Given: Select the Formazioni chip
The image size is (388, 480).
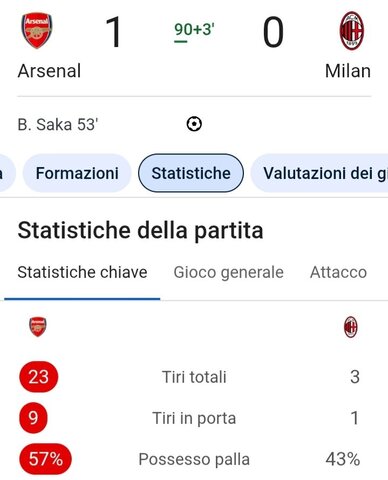Looking at the screenshot, I should click(x=77, y=173).
